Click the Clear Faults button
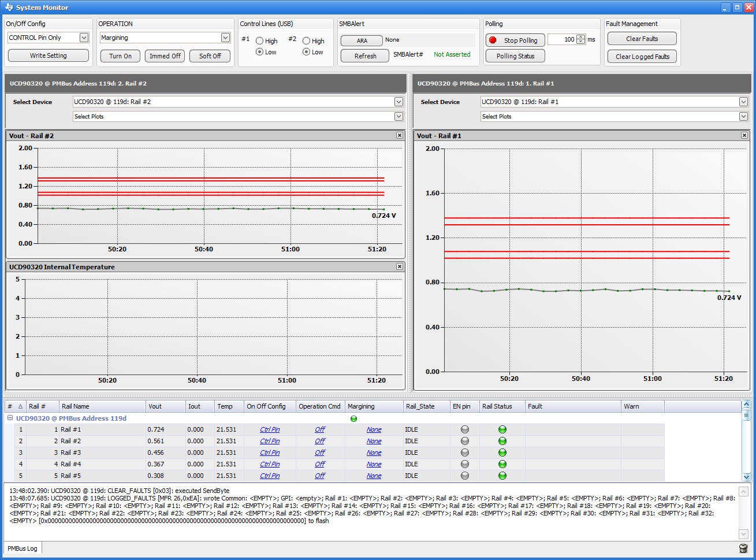Image resolution: width=756 pixels, height=560 pixels. click(642, 39)
